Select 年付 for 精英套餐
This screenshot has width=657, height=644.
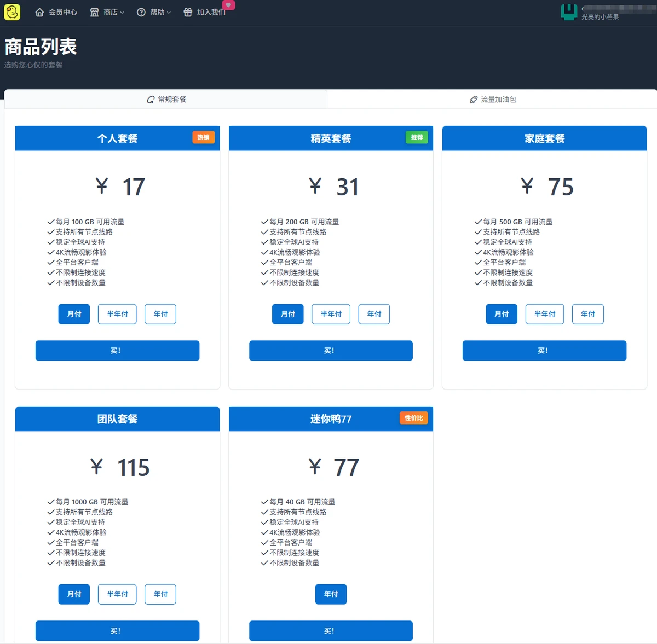click(x=374, y=314)
